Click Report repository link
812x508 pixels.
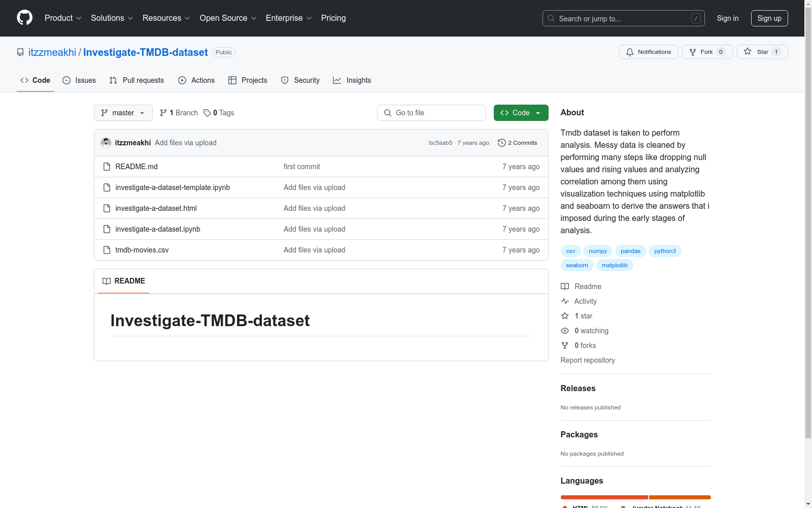click(x=588, y=360)
